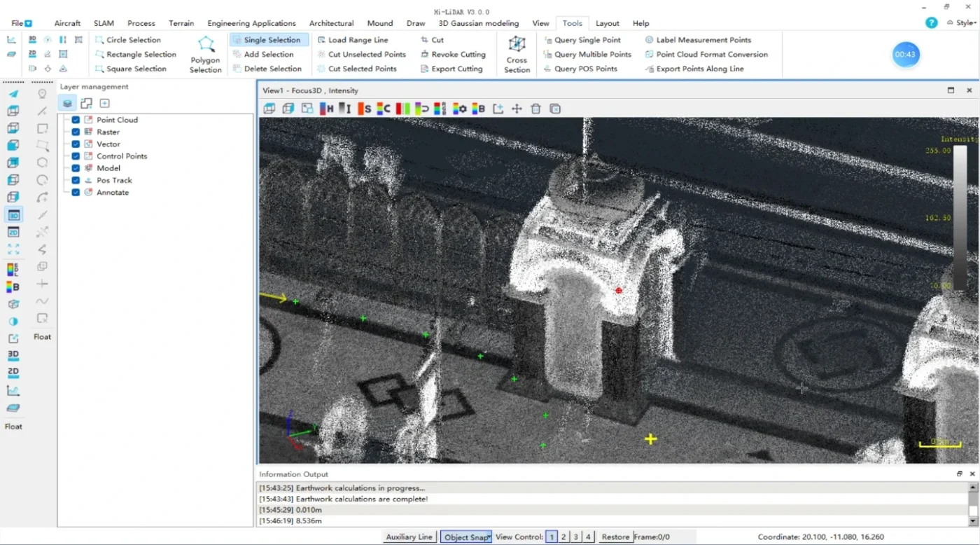This screenshot has width=980, height=545.
Task: Click the EDL rainbow icon in left sidebar
Action: 13,270
